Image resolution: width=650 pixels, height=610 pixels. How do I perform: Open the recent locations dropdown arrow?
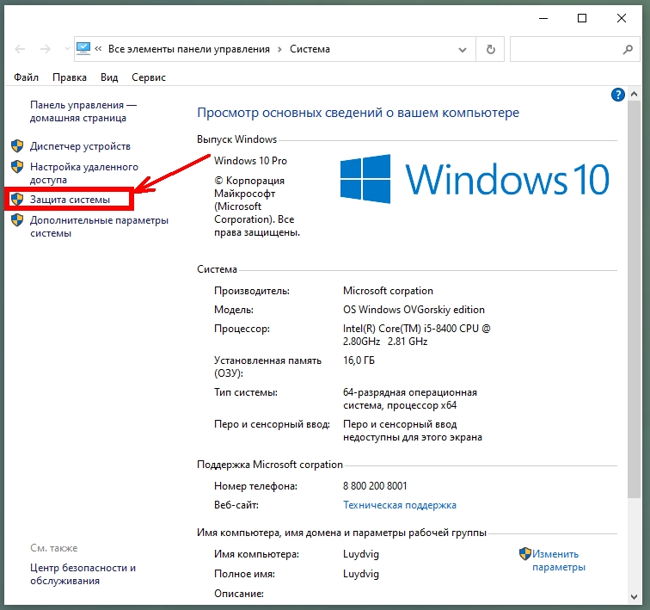[67, 49]
